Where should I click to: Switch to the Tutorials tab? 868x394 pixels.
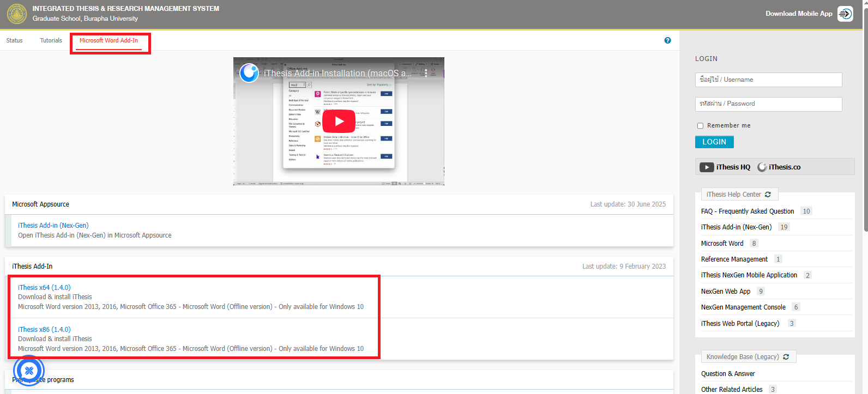[51, 40]
